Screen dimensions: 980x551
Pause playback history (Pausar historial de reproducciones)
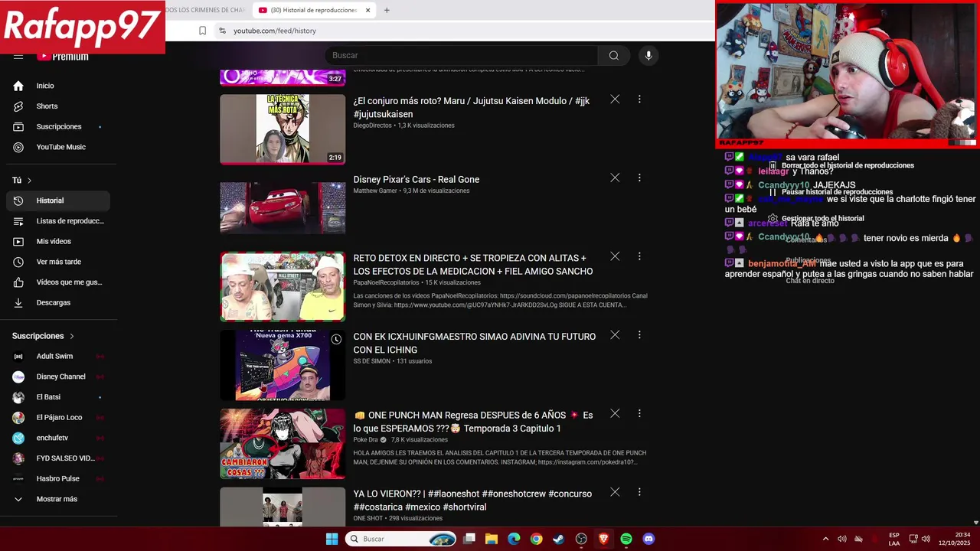click(x=831, y=192)
